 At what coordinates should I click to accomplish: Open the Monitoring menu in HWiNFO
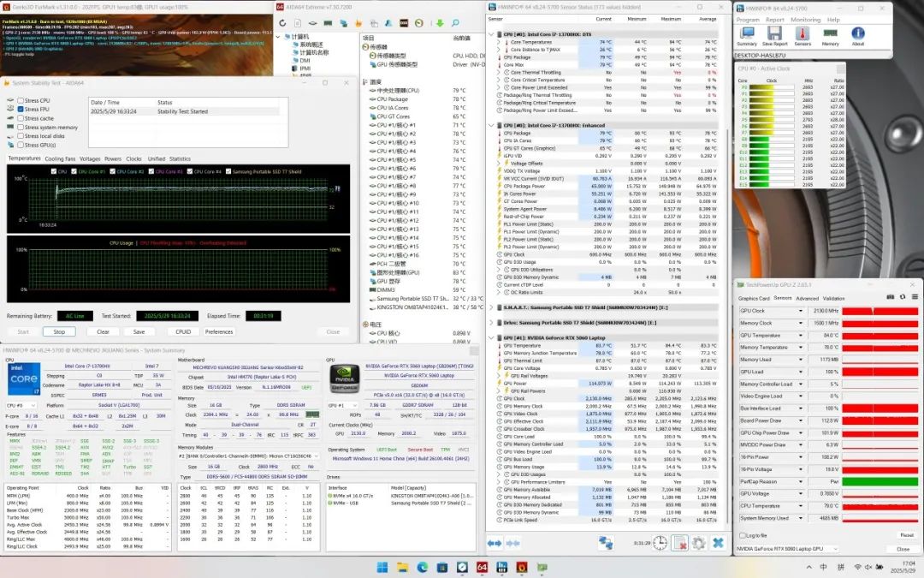coord(806,20)
